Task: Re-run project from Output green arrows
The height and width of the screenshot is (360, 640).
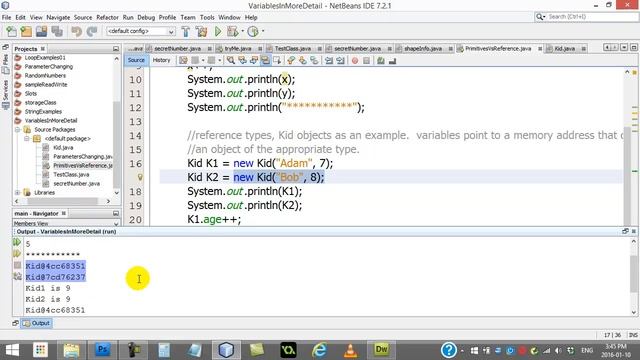Action: (x=17, y=242)
